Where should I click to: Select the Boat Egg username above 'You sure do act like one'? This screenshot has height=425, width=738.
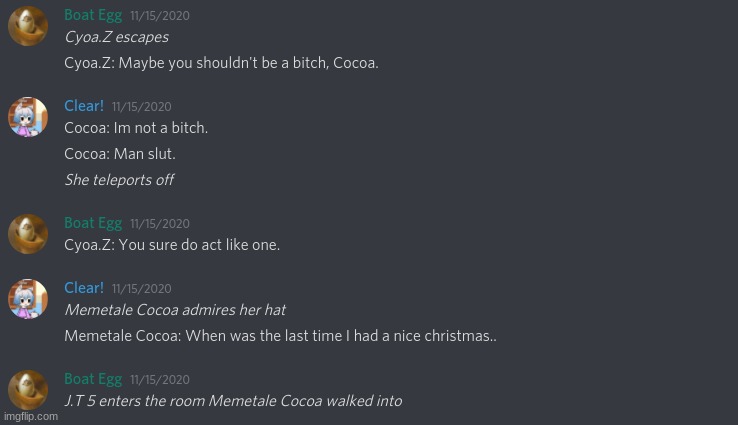[93, 223]
